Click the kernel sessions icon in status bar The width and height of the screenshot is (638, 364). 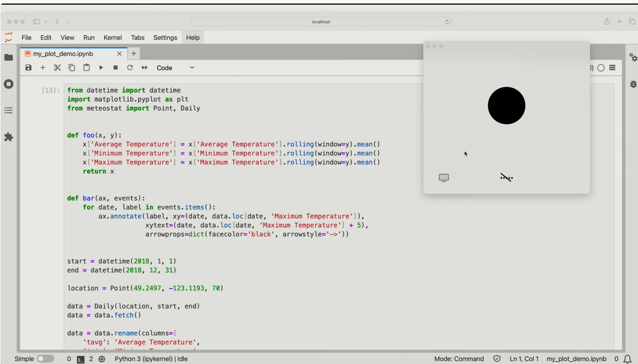102,359
